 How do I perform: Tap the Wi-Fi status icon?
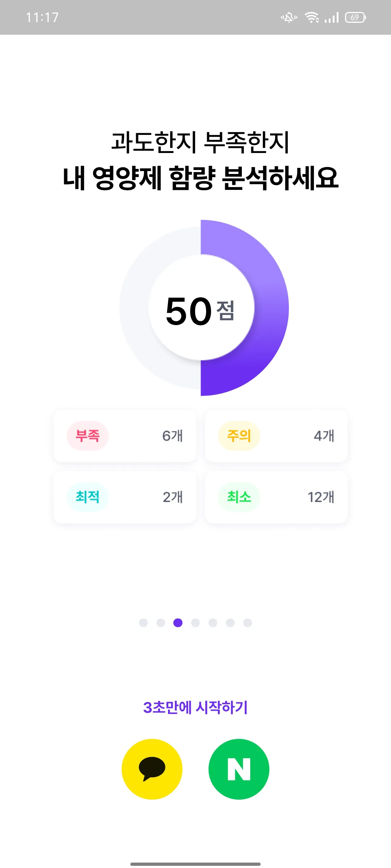click(312, 17)
